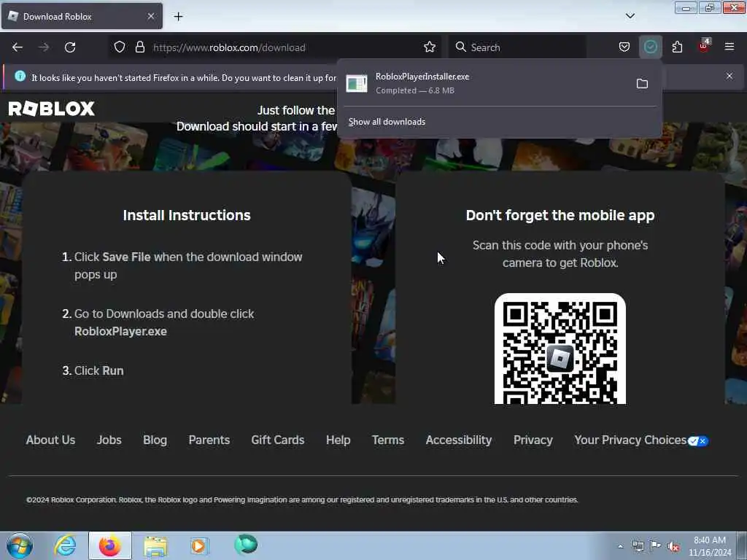Screen dimensions: 747x560
Task: Open the Firefox hamburger menu
Action: 729,47
